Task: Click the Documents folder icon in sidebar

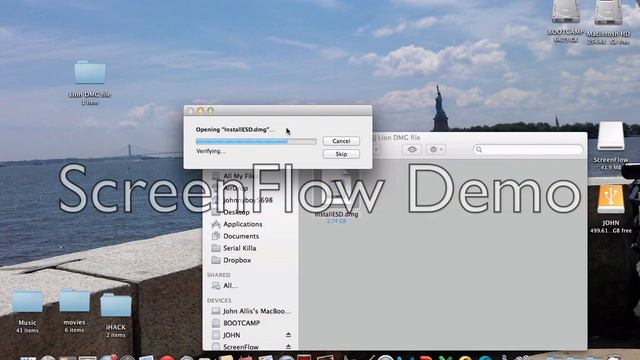Action: point(216,236)
